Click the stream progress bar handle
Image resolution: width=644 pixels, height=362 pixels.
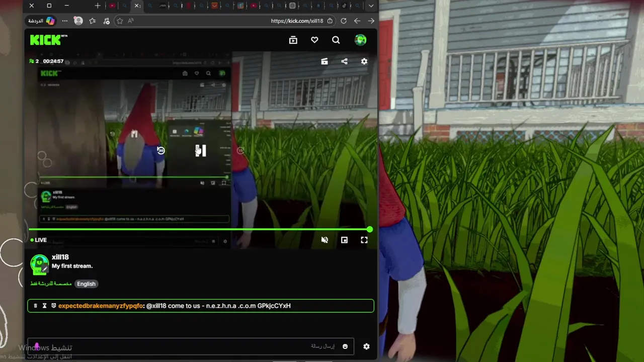[370, 229]
